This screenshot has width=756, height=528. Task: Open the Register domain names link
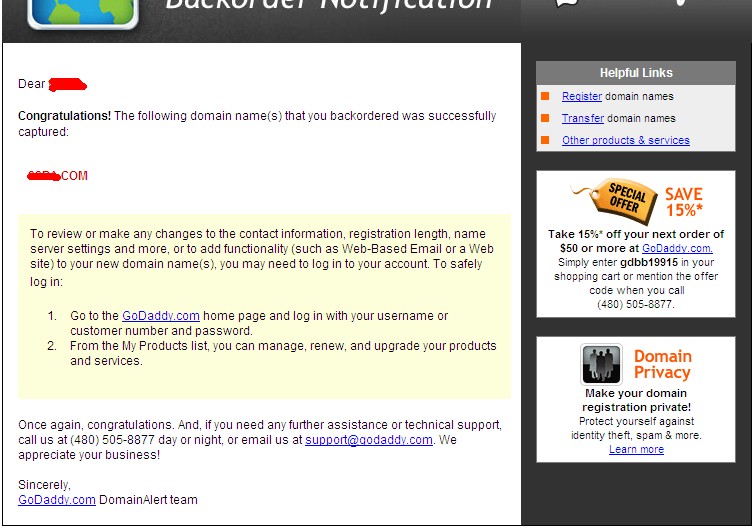[x=582, y=96]
